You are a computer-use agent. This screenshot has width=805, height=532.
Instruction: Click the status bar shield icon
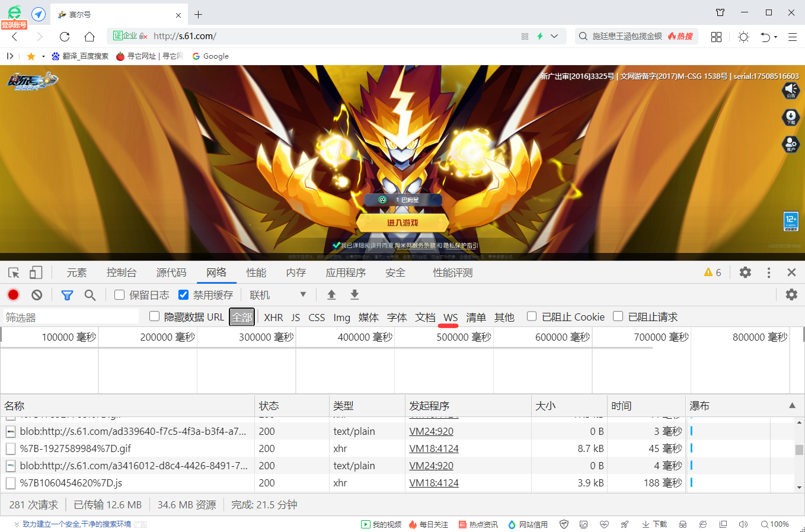pyautogui.click(x=564, y=524)
